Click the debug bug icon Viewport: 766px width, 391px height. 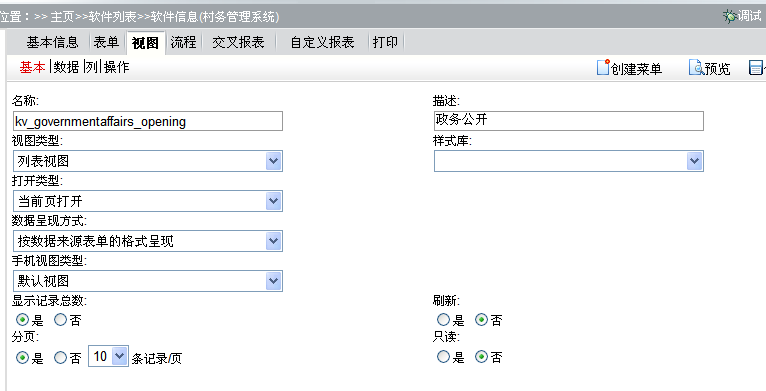tap(730, 16)
